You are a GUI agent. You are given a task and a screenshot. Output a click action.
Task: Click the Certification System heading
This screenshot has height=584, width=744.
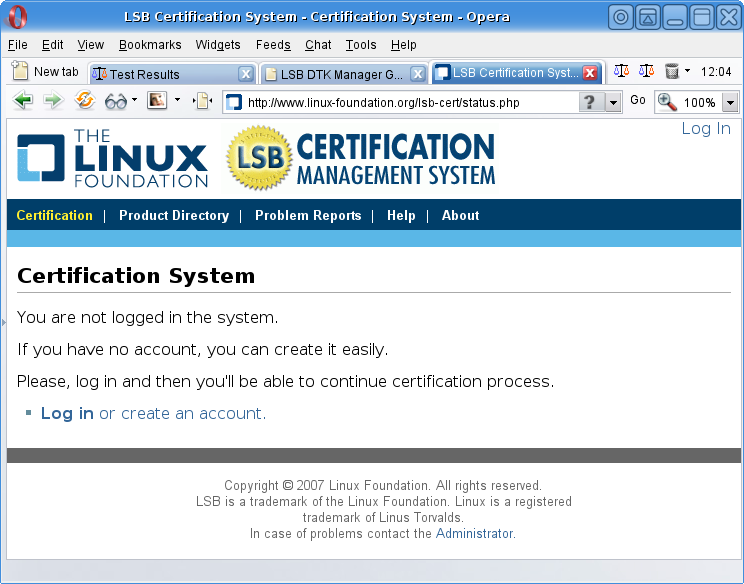pos(136,276)
